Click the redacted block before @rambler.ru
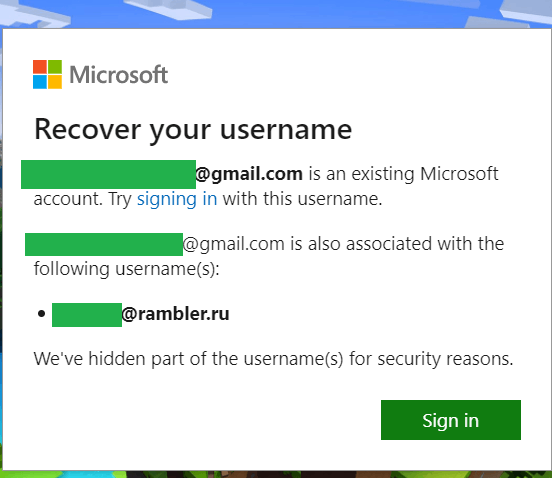The image size is (552, 478). point(87,315)
